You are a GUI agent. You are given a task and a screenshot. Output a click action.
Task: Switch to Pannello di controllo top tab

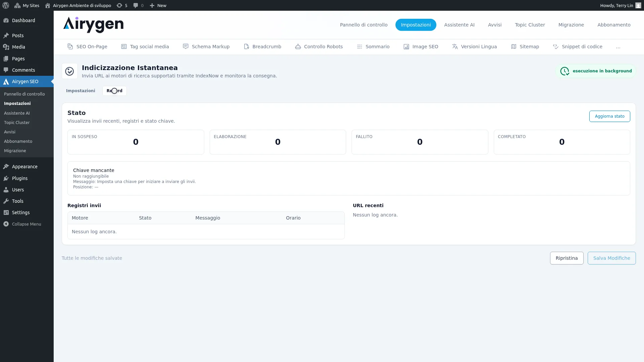[364, 25]
